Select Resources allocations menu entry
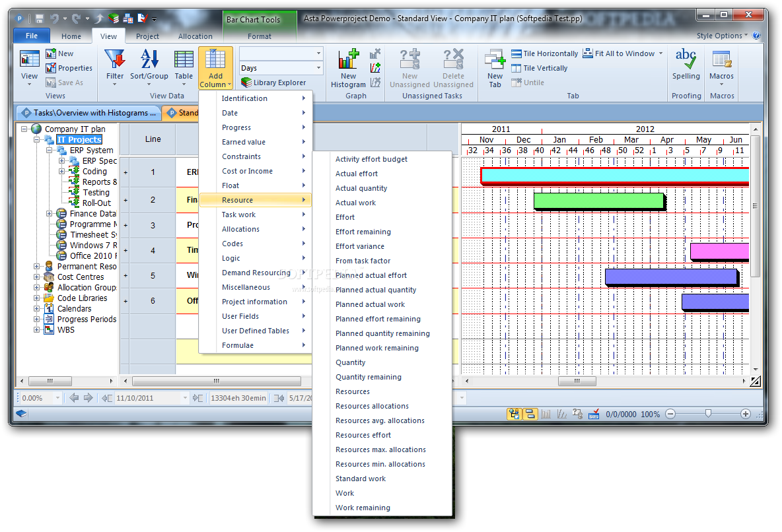This screenshot has width=782, height=532. pyautogui.click(x=382, y=406)
